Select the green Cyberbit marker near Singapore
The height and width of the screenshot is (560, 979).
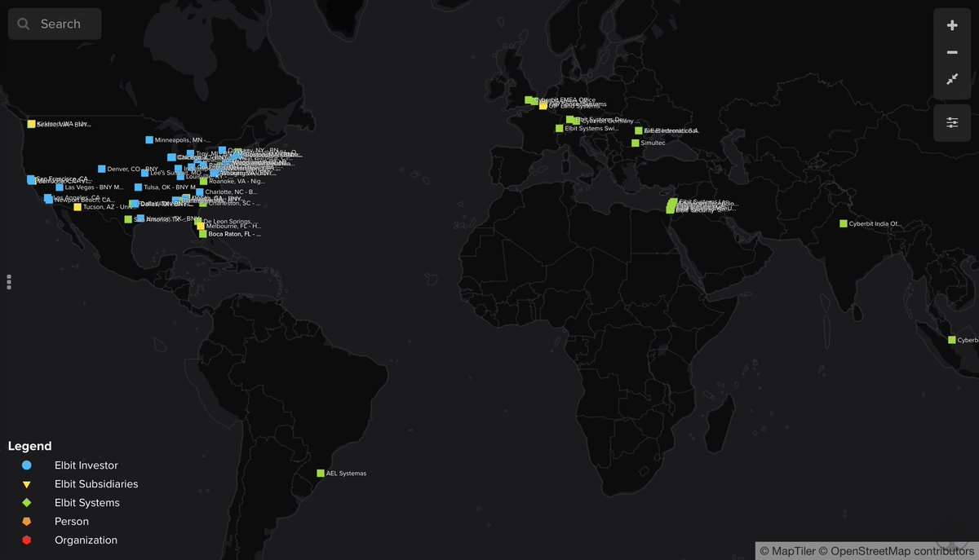point(952,340)
